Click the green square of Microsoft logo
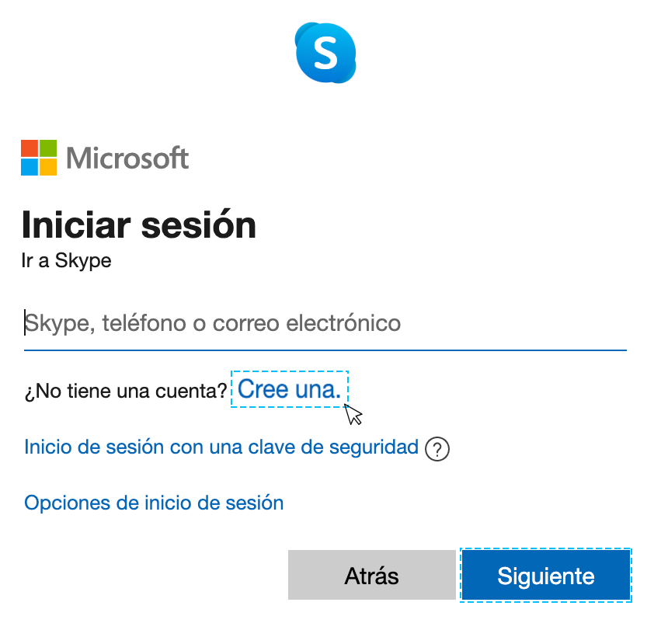This screenshot has width=654, height=644. tap(48, 148)
